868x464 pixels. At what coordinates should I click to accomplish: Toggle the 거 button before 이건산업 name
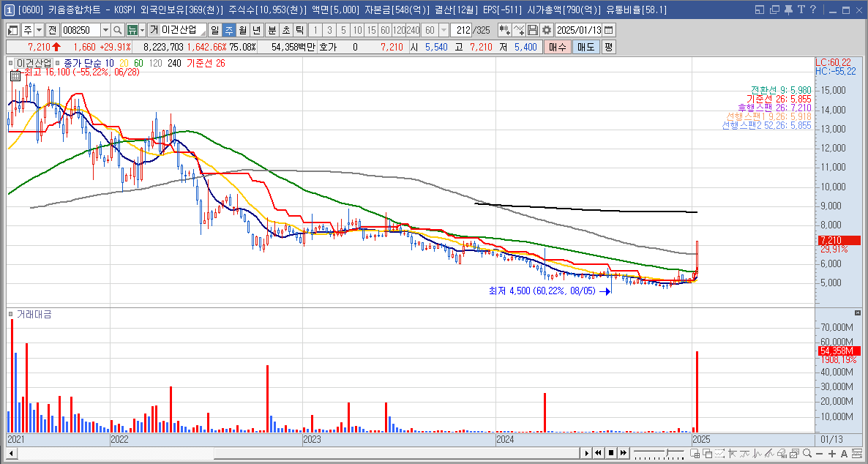click(x=154, y=30)
